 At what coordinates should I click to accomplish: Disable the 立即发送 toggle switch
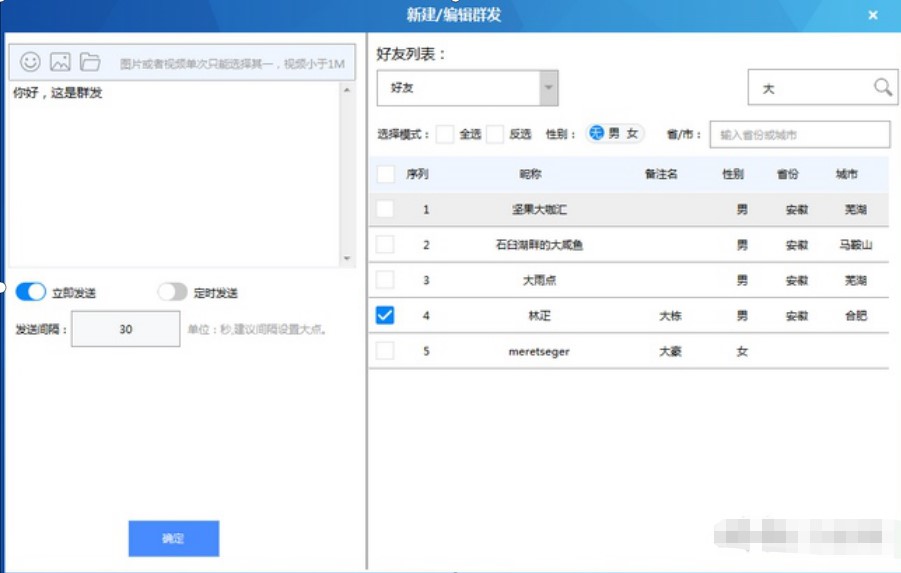[x=31, y=292]
